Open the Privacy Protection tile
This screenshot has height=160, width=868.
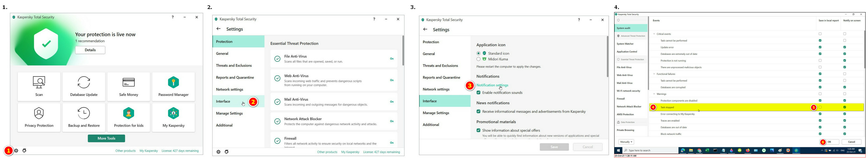[x=39, y=118]
